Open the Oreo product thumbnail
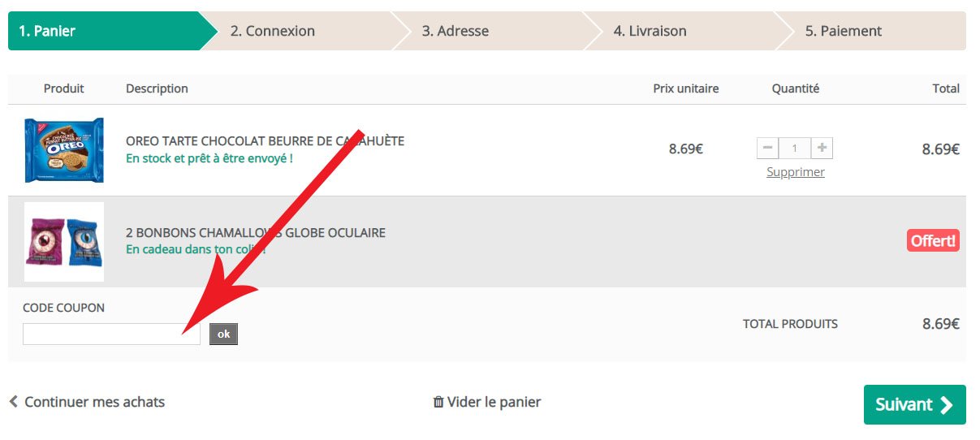This screenshot has height=440, width=980. (x=64, y=150)
